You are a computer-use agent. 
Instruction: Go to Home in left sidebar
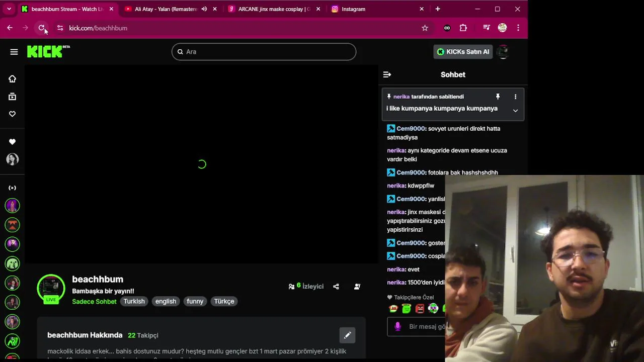(12, 79)
